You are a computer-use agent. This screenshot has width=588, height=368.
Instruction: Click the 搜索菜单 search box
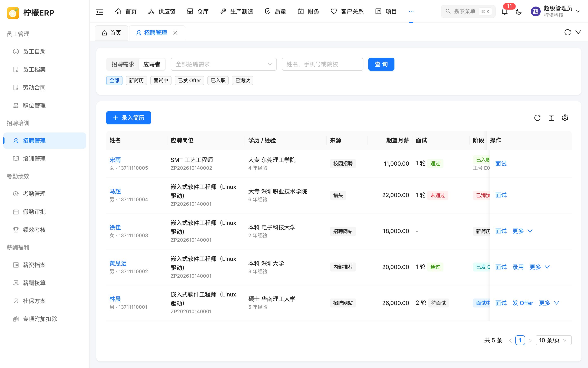(x=468, y=11)
